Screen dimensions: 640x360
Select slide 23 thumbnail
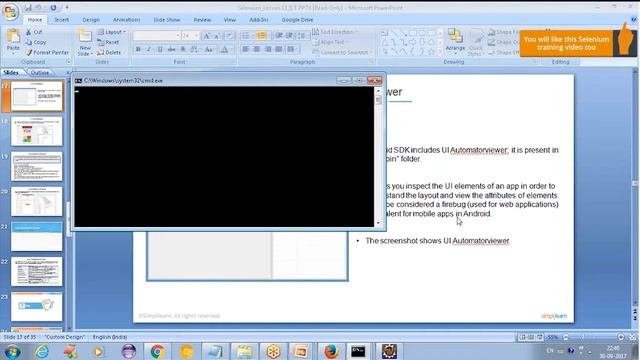(36, 307)
